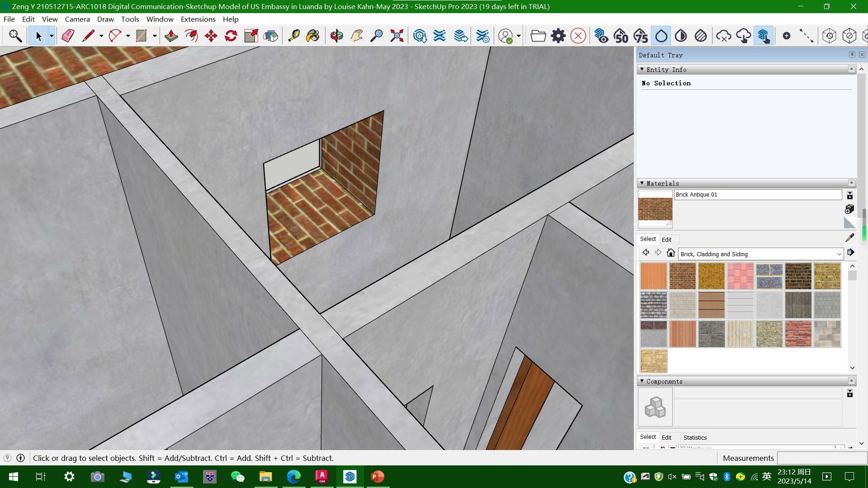Open the Statistics tab in Components
The height and width of the screenshot is (488, 868).
(694, 437)
